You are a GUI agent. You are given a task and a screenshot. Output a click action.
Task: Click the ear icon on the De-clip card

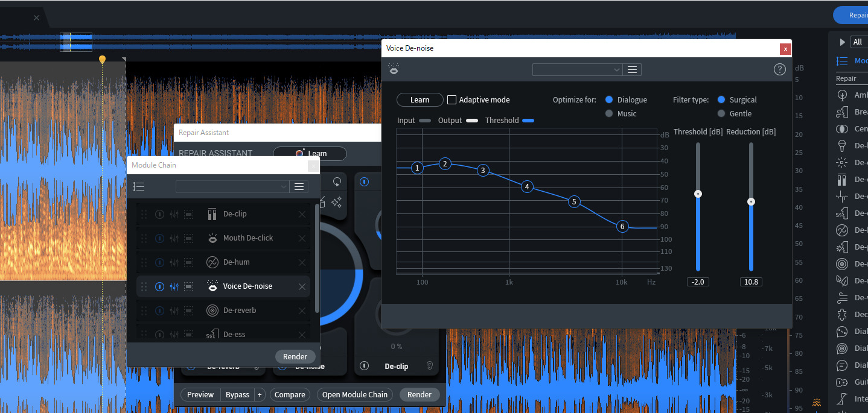(429, 365)
